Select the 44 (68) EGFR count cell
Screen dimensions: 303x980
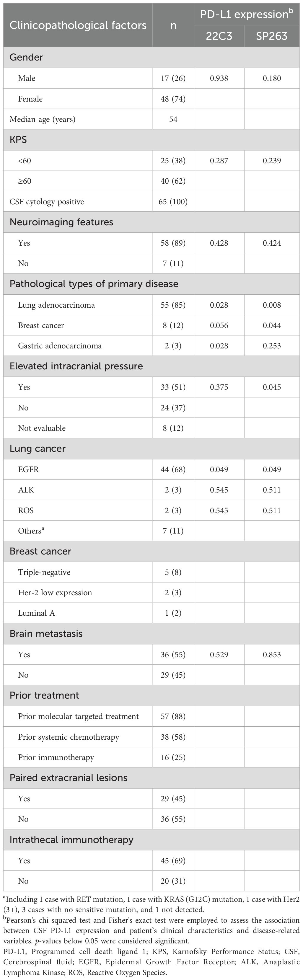(x=173, y=469)
